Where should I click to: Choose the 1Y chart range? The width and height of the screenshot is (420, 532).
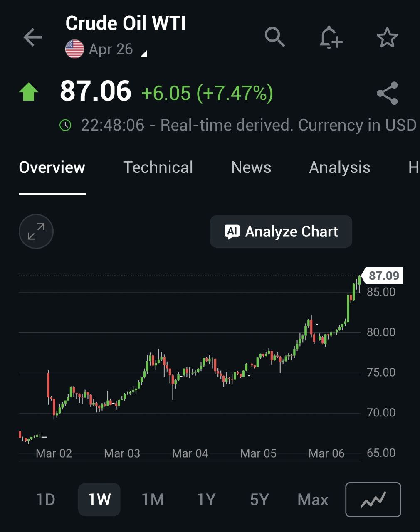(x=206, y=500)
